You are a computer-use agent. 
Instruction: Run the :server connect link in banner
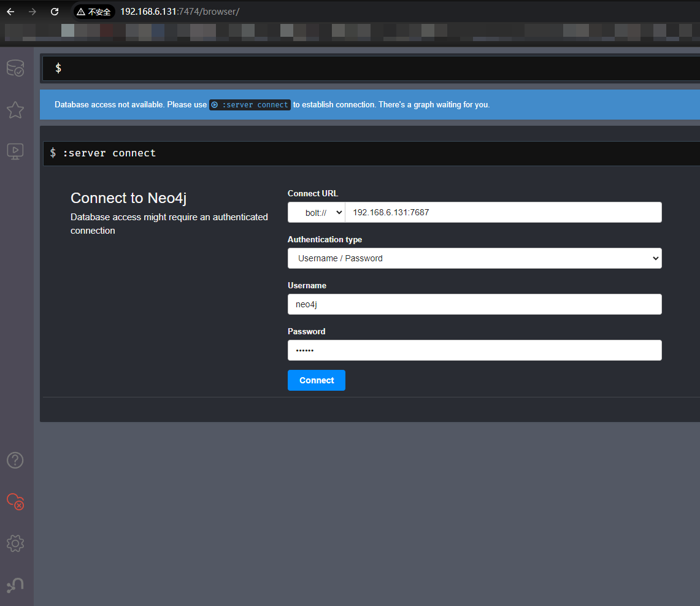pos(250,104)
